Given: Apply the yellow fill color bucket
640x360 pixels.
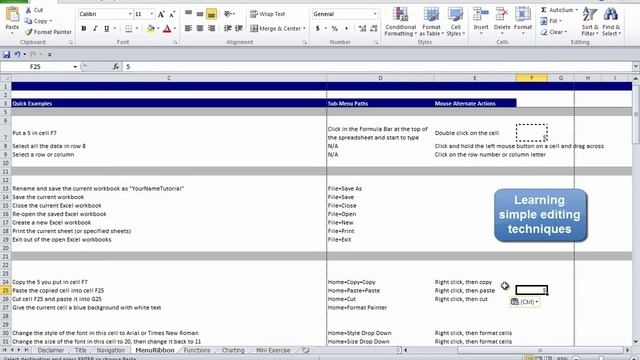Looking at the screenshot, I should (x=151, y=29).
